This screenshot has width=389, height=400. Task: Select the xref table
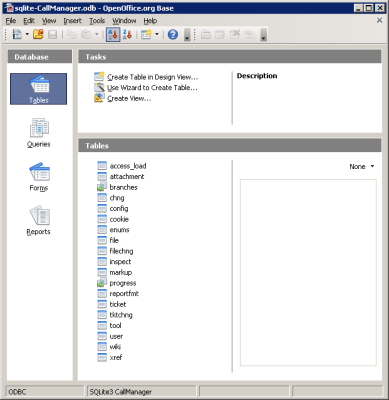(116, 357)
